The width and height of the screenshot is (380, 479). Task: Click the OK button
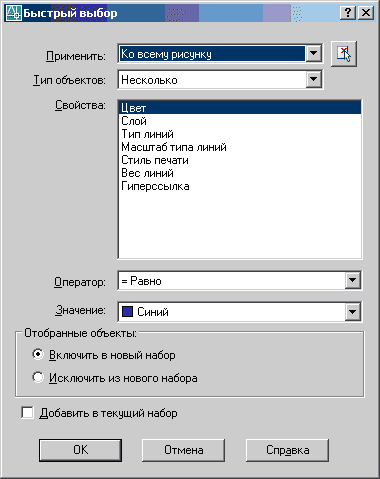[80, 450]
